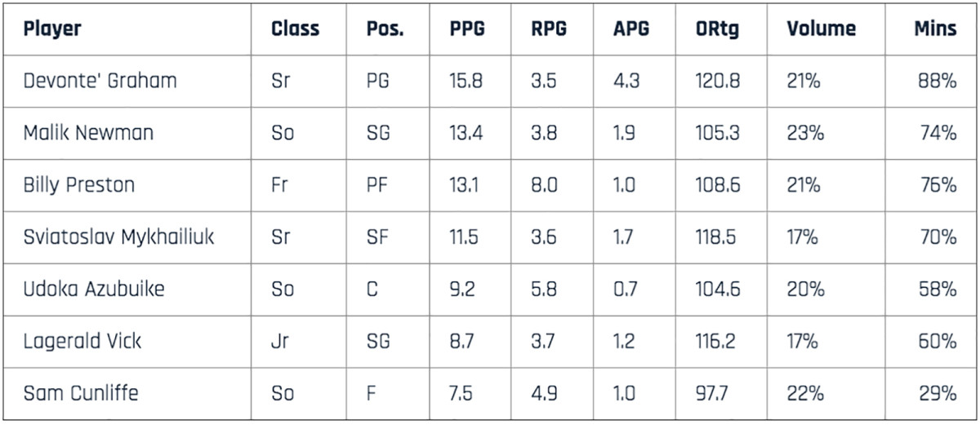This screenshot has width=980, height=425.
Task: Click Billy Preston's 8.0 RPG value
Action: pos(544,185)
